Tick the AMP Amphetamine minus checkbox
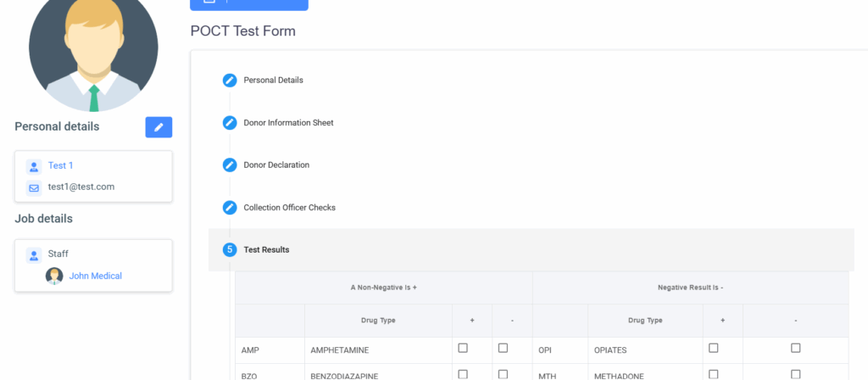The image size is (868, 380). (x=503, y=348)
